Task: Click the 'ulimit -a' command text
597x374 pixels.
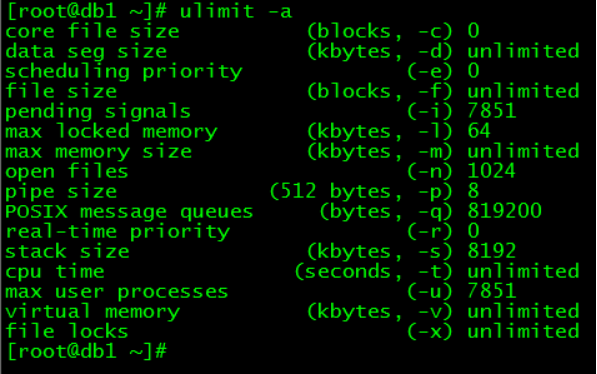Action: [236, 11]
